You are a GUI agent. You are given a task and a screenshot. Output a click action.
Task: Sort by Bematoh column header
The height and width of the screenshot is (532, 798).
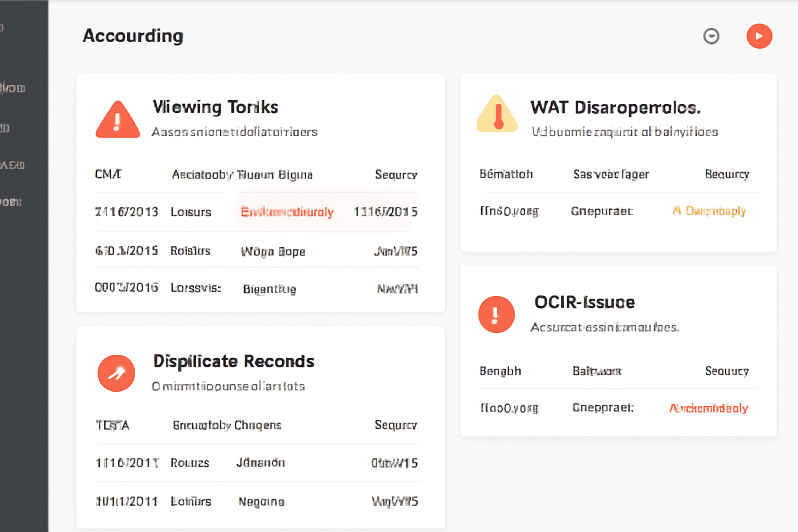click(506, 174)
